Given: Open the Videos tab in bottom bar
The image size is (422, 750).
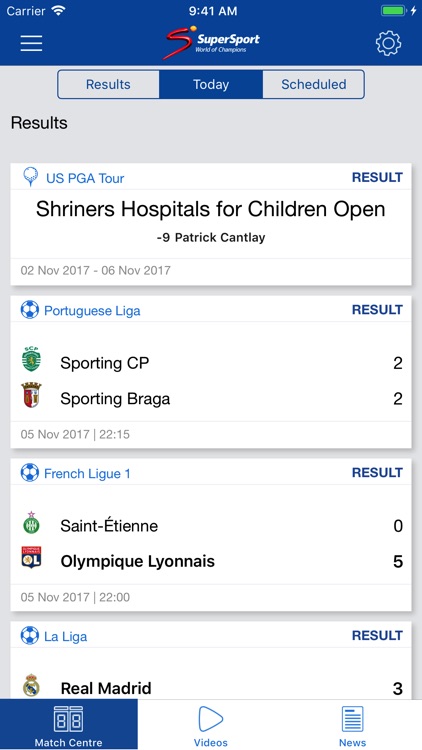Looking at the screenshot, I should point(211,725).
